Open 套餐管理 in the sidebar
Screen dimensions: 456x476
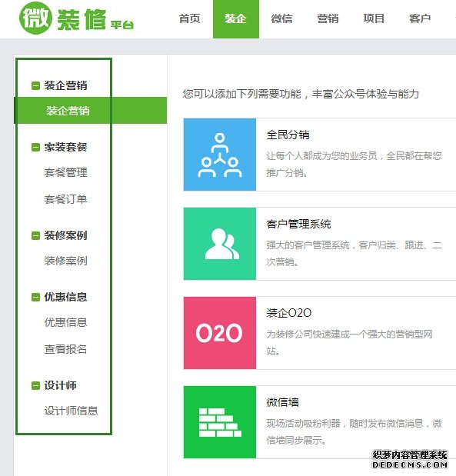point(66,172)
